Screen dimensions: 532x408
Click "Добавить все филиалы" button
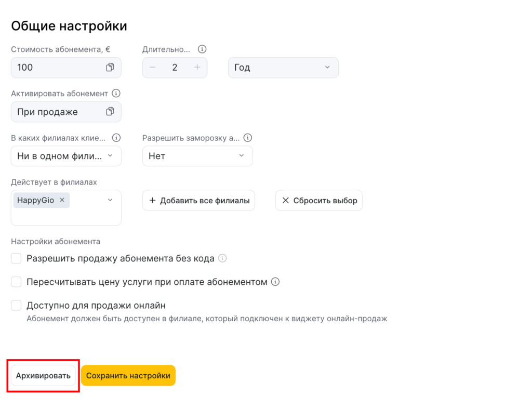pos(198,201)
